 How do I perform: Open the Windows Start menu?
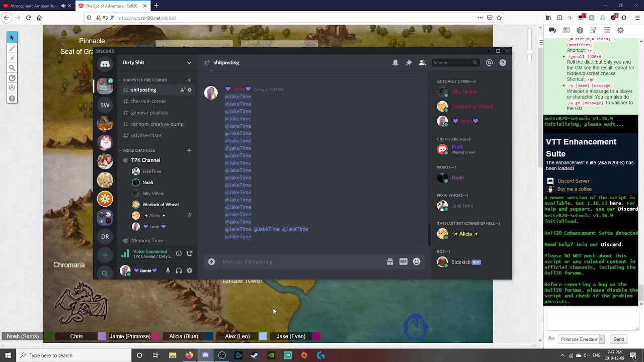click(x=8, y=355)
